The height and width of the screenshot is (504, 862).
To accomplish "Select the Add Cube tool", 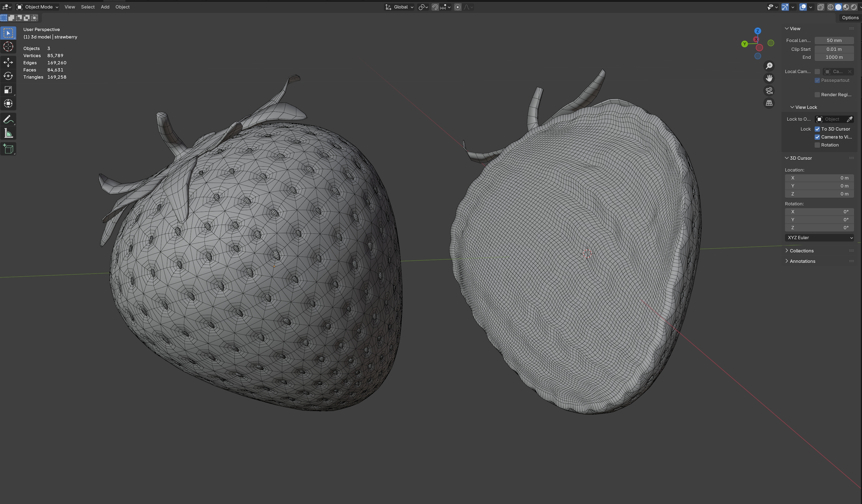I will pyautogui.click(x=8, y=149).
